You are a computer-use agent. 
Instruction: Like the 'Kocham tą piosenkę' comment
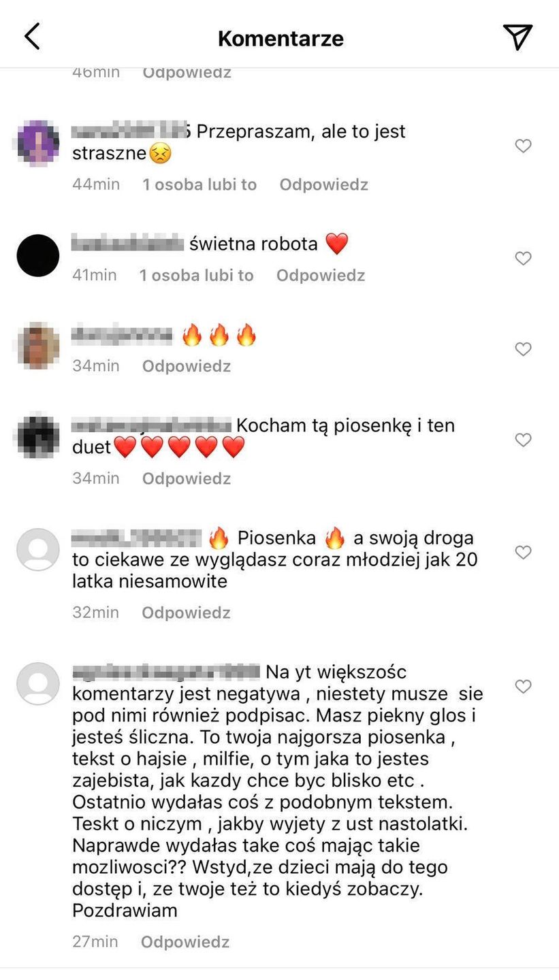click(523, 440)
